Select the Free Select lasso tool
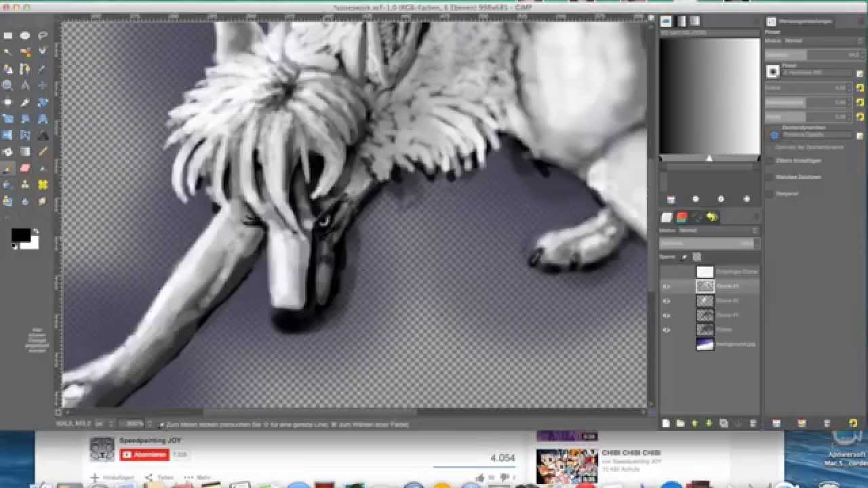Viewport: 868px width, 488px height. click(x=43, y=36)
